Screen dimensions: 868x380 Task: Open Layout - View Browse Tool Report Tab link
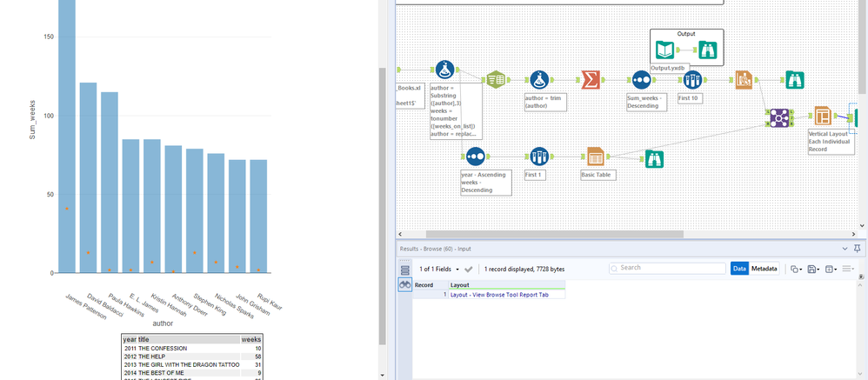tap(499, 295)
